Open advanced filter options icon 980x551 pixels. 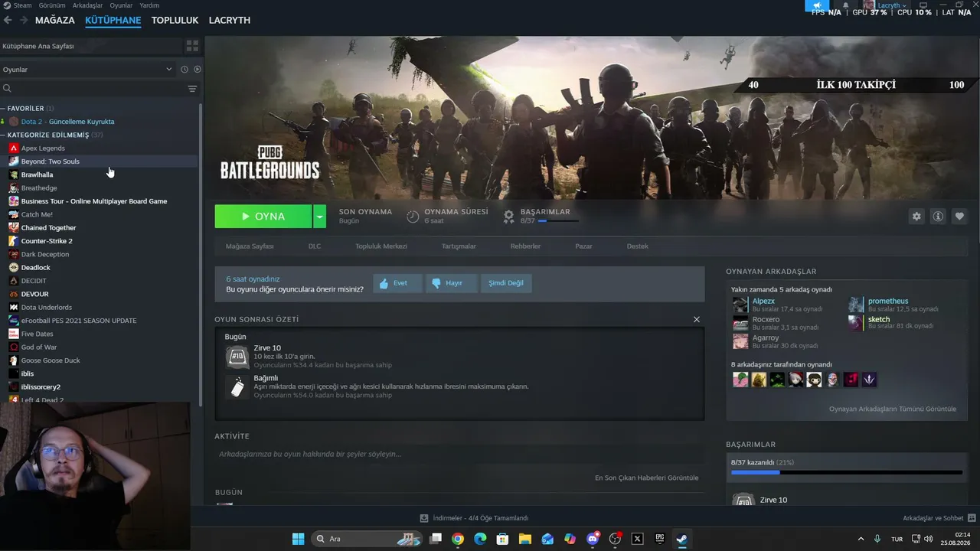pyautogui.click(x=192, y=89)
